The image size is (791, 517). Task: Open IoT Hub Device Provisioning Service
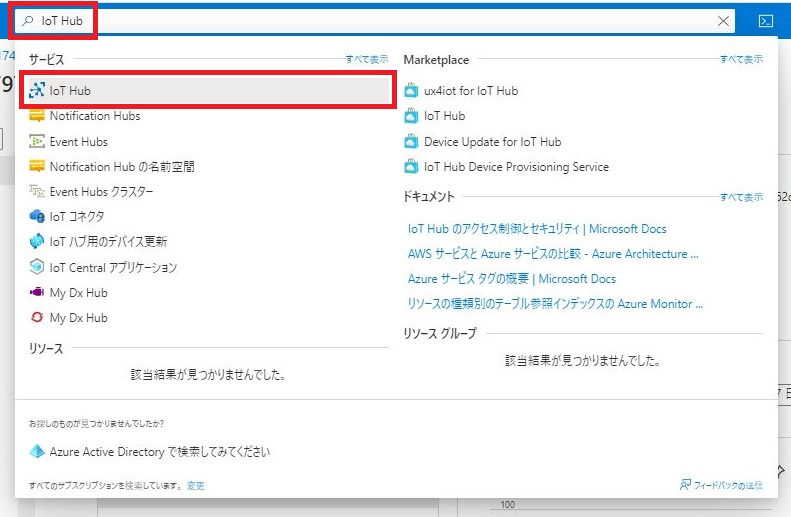tap(516, 167)
